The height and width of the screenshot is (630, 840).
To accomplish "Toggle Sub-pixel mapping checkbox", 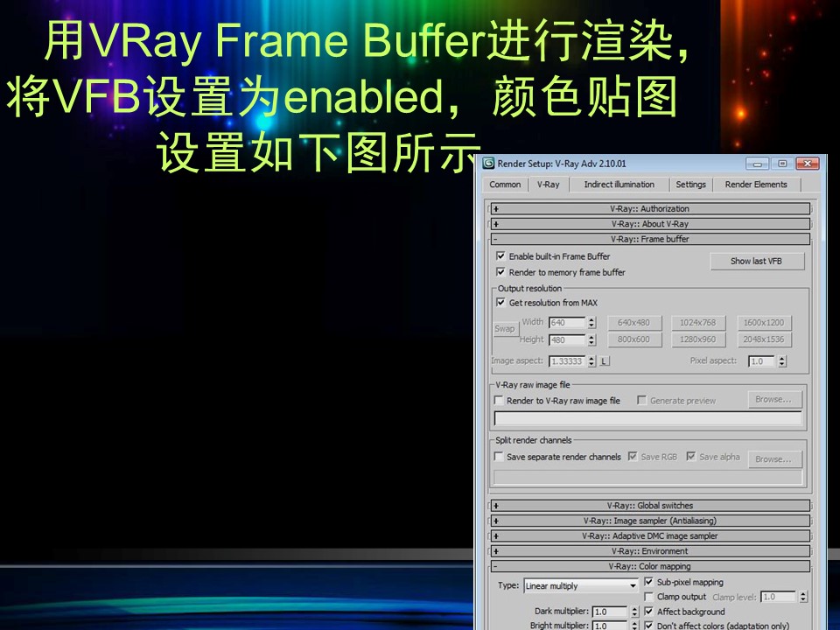I will 648,582.
